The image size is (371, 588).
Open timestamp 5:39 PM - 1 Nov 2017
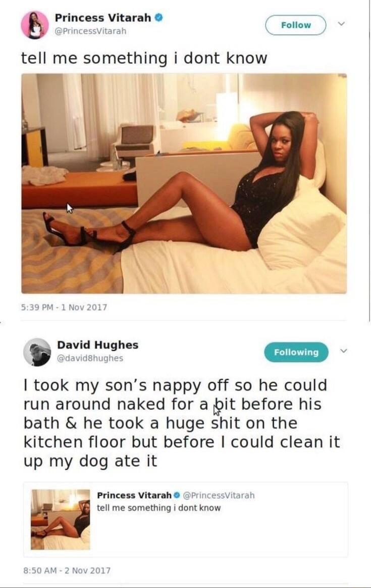tap(64, 307)
